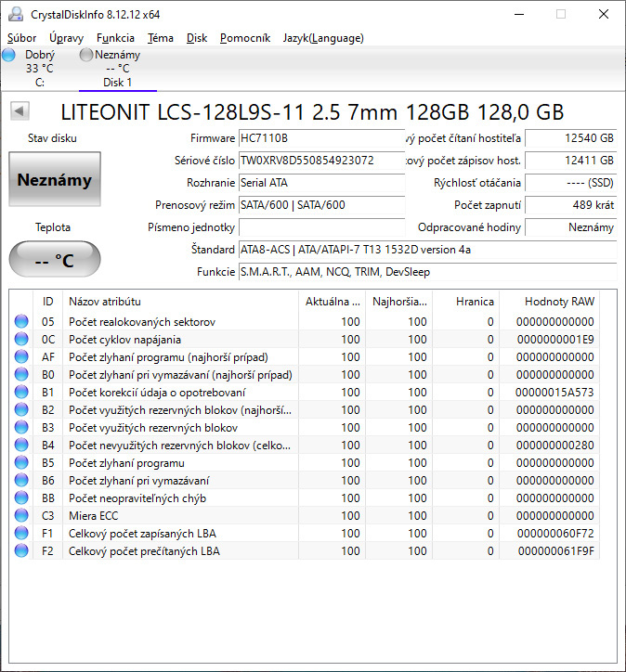Click RAW value 00000015A573
This screenshot has height=672, width=626.
[x=554, y=392]
